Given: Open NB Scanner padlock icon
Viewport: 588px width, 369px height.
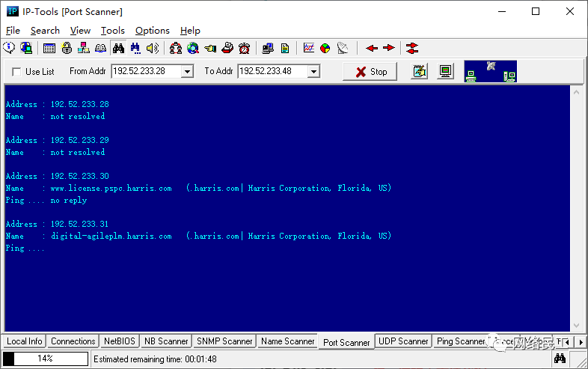Looking at the screenshot, I should pos(67,48).
